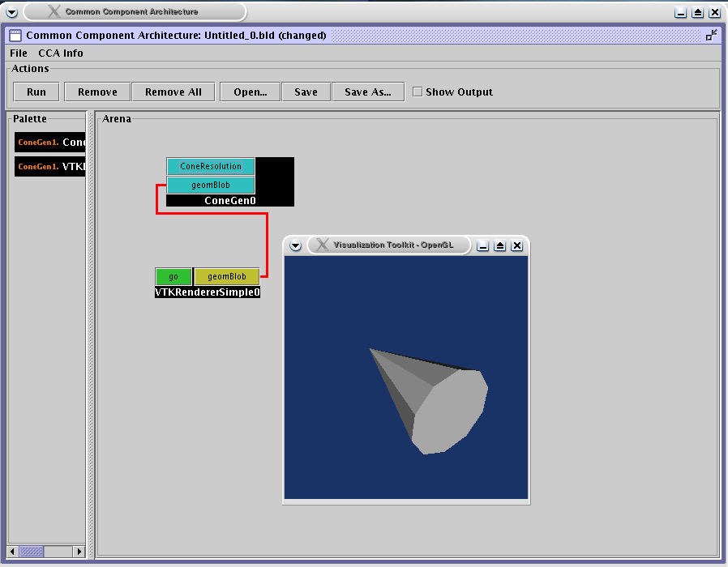Select the ConeGen1 VTK palette component

click(x=50, y=166)
